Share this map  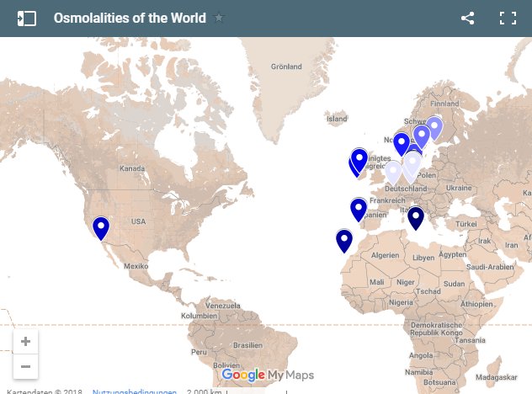(x=467, y=18)
